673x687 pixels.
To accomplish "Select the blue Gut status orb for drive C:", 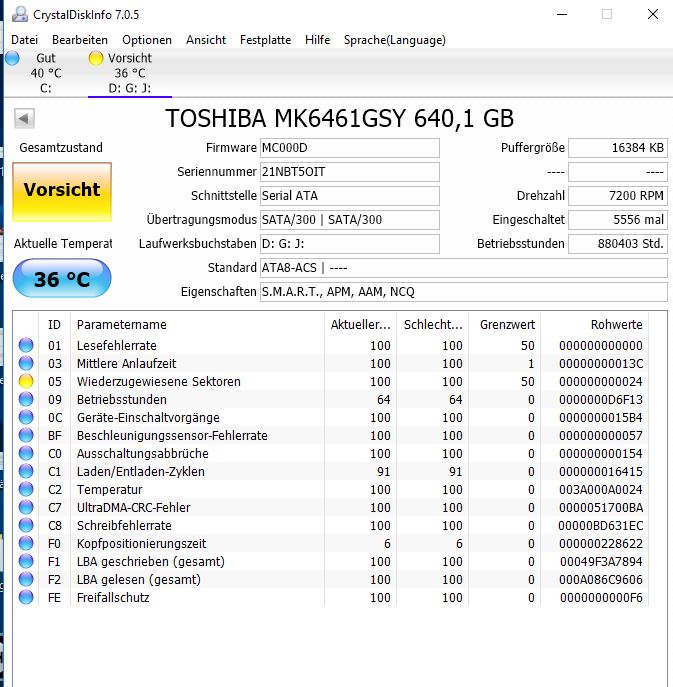I will click(x=13, y=58).
